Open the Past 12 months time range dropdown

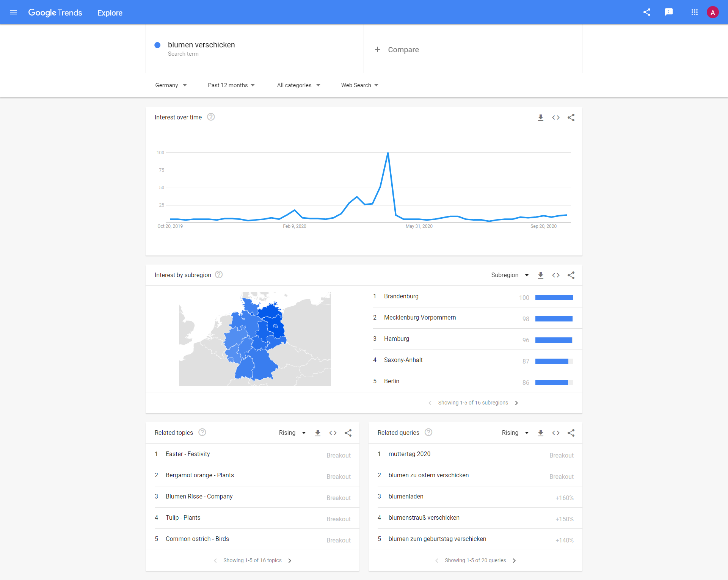click(x=231, y=85)
